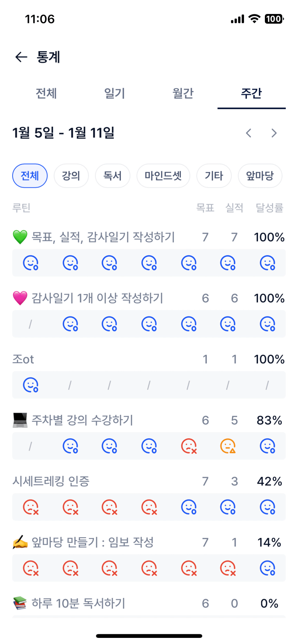This screenshot has width=298, height=644.
Task: Filter routines by 강의 chip
Action: [71, 176]
